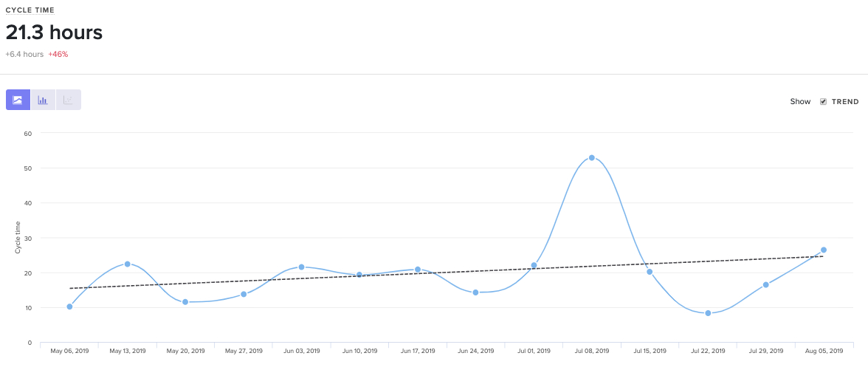
Task: Click the +6.4 hours change text
Action: pyautogui.click(x=24, y=54)
